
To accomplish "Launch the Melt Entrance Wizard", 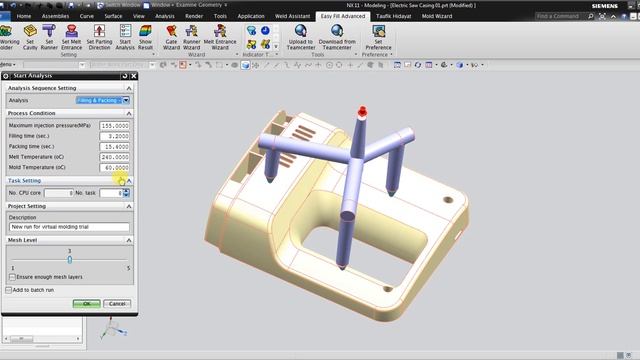I will point(220,37).
